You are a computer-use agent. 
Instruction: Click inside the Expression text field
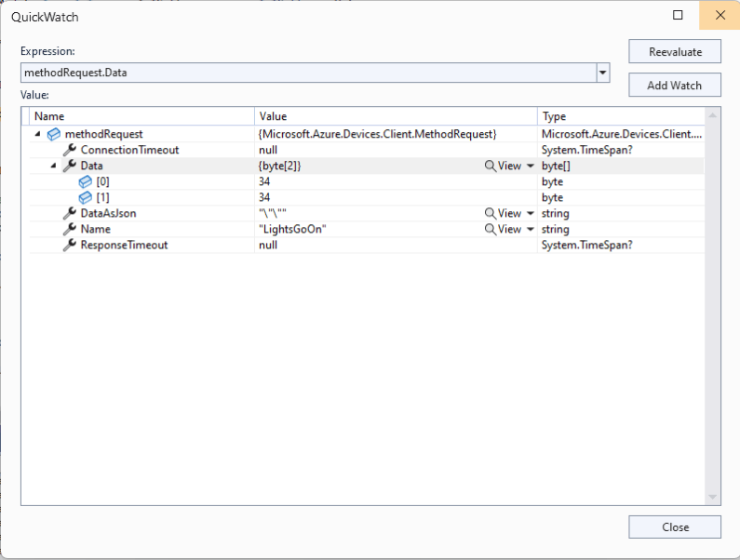click(307, 73)
